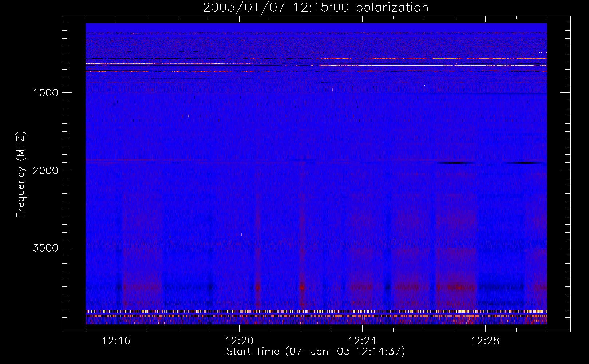Screen dimensions: 589x364
Task: Click the 'Frequency (MHZ)' axis label
Action: coord(21,175)
